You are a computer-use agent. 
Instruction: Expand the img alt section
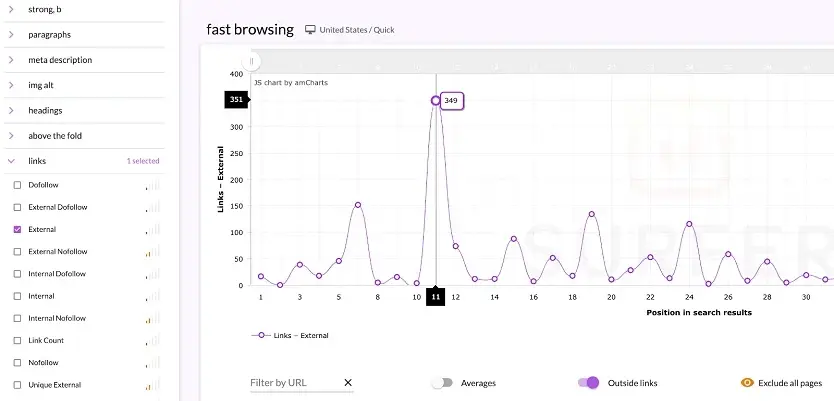tap(84, 85)
